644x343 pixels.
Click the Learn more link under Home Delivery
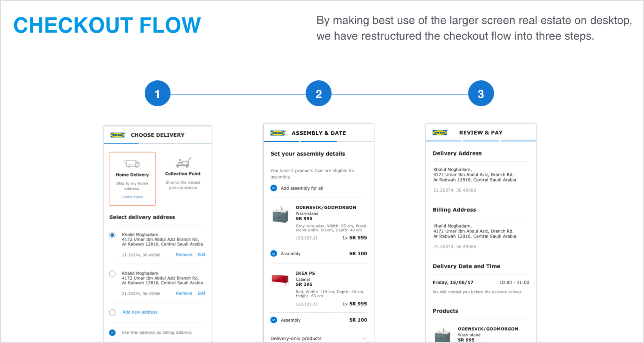[132, 197]
